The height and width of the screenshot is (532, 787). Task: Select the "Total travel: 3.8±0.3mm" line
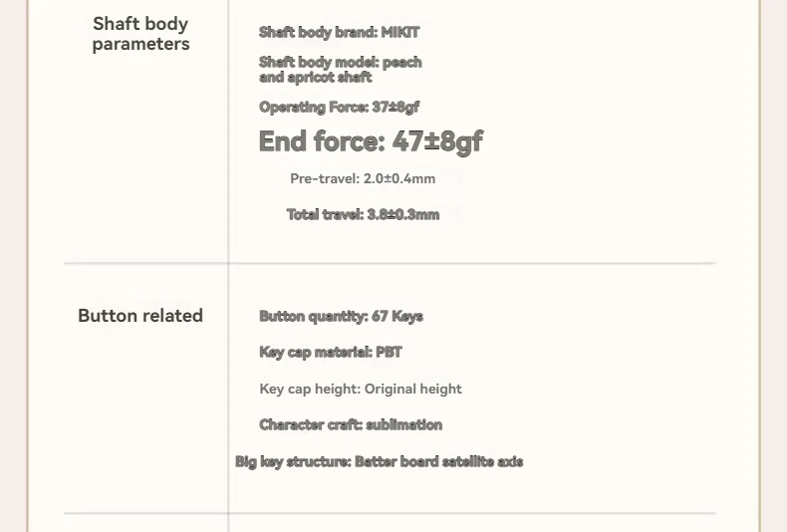tap(363, 214)
